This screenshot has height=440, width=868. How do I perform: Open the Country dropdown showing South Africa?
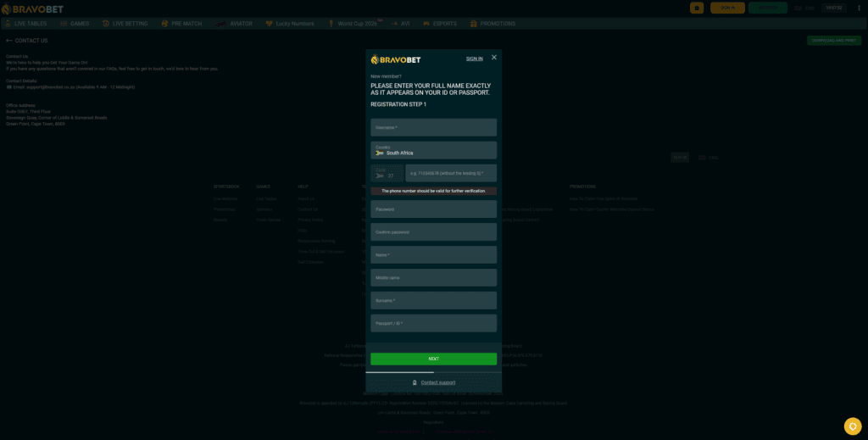coord(433,150)
